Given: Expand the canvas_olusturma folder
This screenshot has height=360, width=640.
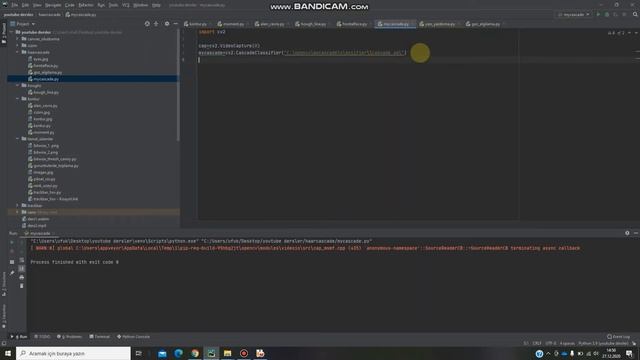Looking at the screenshot, I should tap(18, 39).
